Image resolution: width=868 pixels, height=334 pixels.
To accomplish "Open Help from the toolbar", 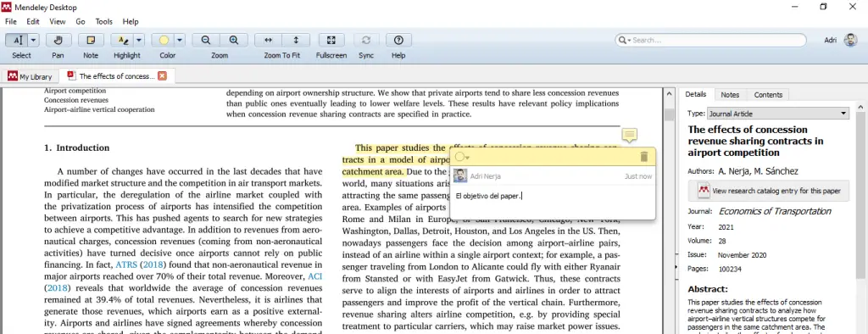I will click(398, 41).
